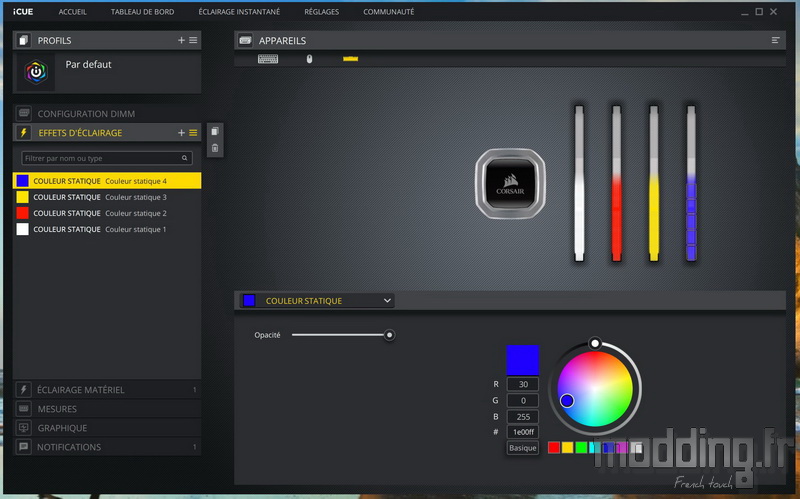Image resolution: width=800 pixels, height=499 pixels.
Task: Copy the selected lighting effect
Action: (x=215, y=132)
